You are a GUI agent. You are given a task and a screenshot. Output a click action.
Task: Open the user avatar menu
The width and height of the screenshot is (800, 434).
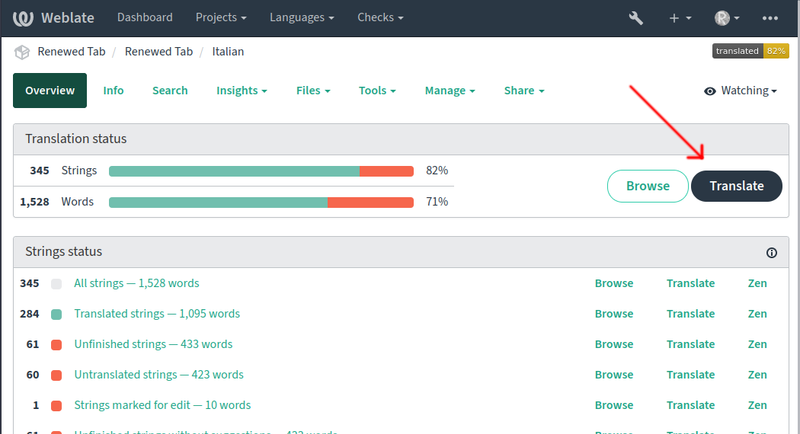[x=727, y=18]
